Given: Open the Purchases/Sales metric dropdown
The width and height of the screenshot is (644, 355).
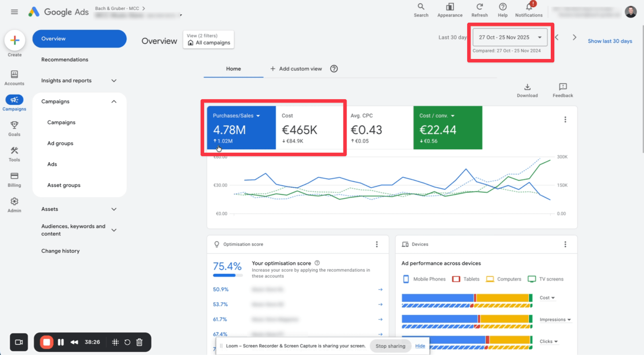Looking at the screenshot, I should pyautogui.click(x=237, y=116).
